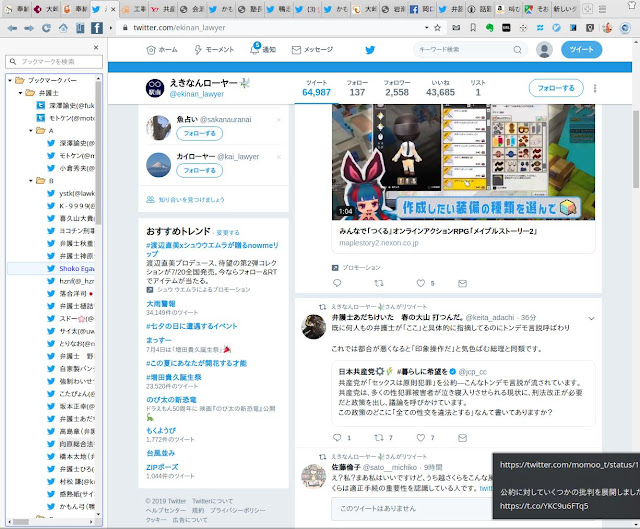Viewport: 640px width, 529px height.
Task: Open the 大雨警報 trend
Action: (x=161, y=304)
